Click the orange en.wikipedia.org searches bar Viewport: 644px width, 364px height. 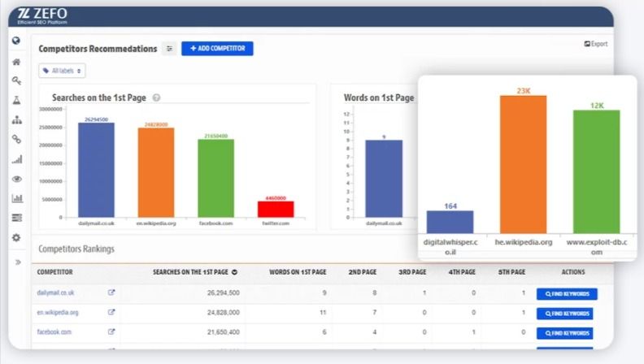pyautogui.click(x=156, y=172)
